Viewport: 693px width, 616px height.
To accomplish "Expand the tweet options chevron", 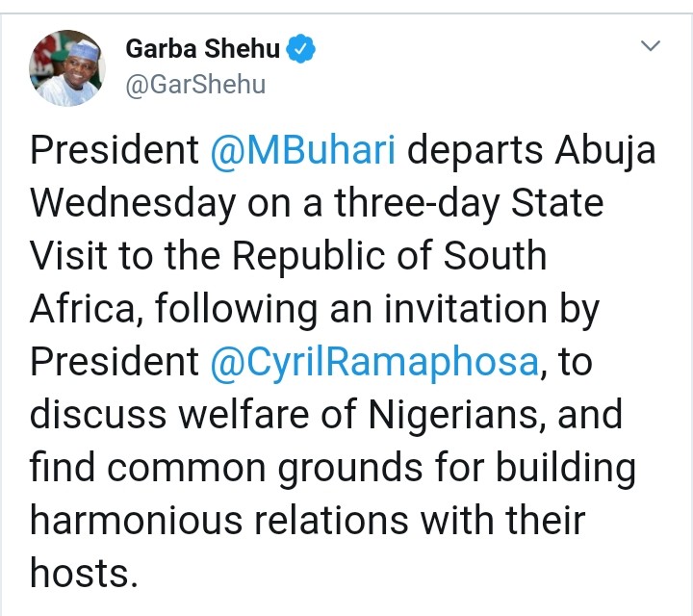I will (x=651, y=46).
